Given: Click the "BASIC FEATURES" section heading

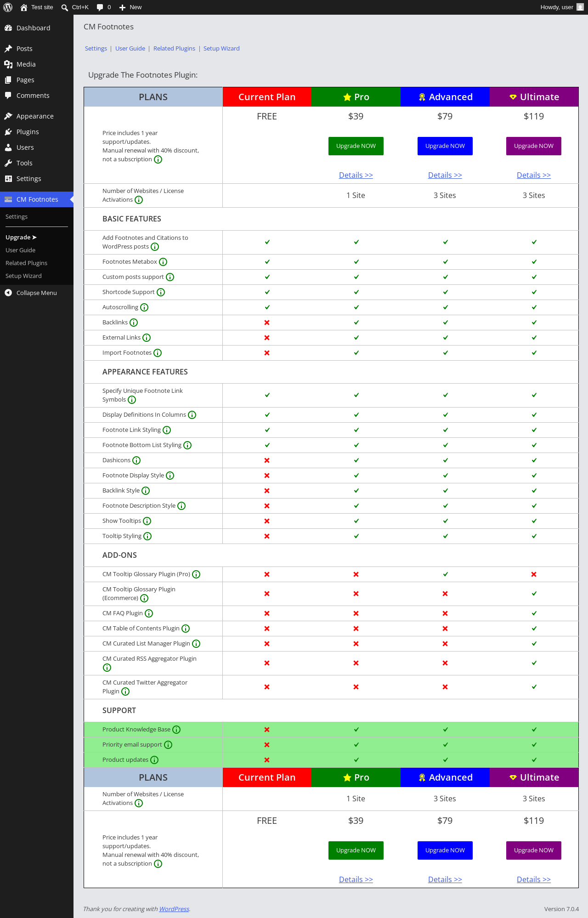Looking at the screenshot, I should [132, 219].
